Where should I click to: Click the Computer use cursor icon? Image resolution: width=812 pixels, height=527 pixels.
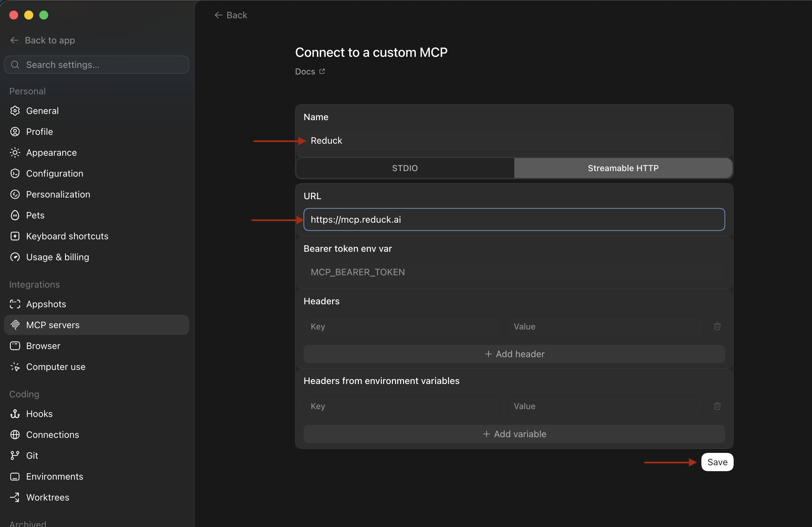point(15,367)
